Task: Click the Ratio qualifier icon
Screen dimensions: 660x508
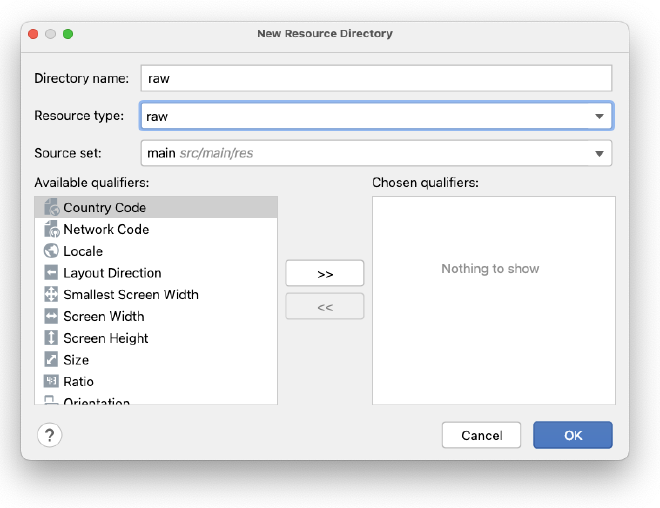Action: 52,382
